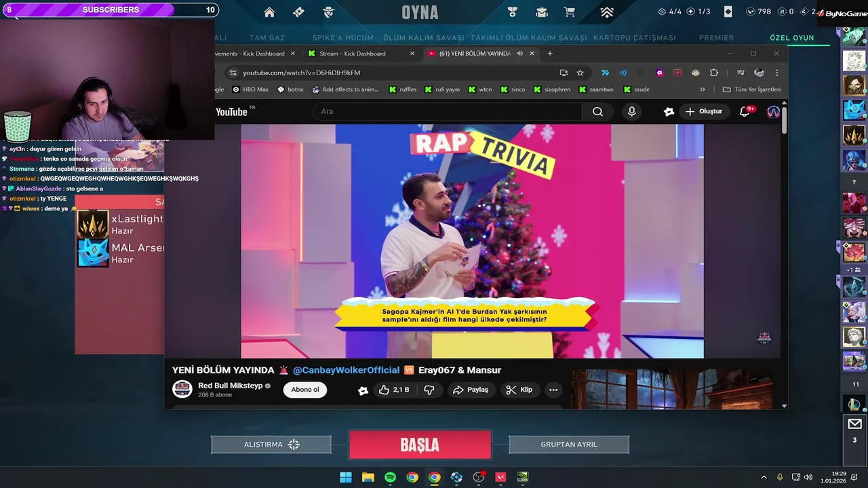Focus the YouTube Ara search field
Screen dimensions: 868x488
tap(448, 112)
